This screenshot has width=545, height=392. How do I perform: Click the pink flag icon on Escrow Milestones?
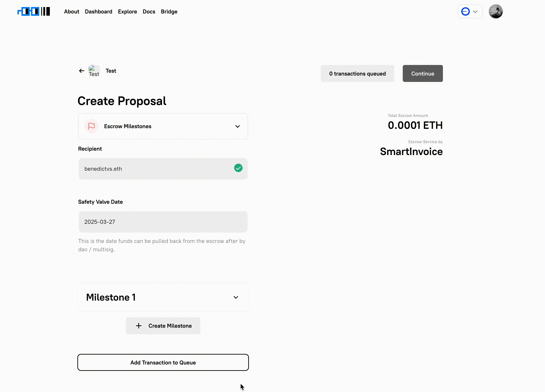click(x=91, y=126)
